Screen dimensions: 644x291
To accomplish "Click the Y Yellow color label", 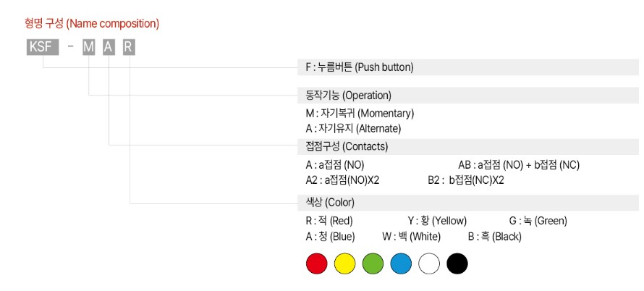I will click(x=437, y=221).
